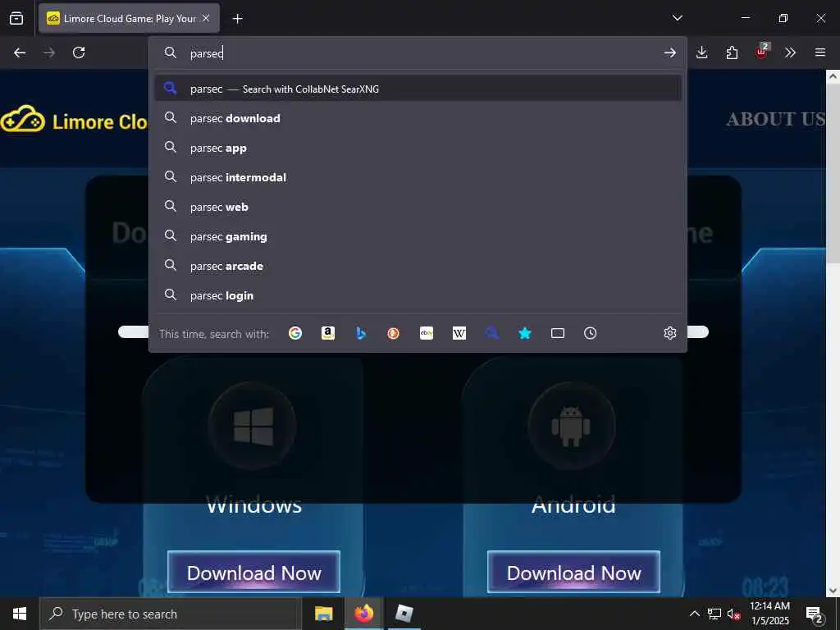Click the Limore Cloud logo

click(74, 120)
